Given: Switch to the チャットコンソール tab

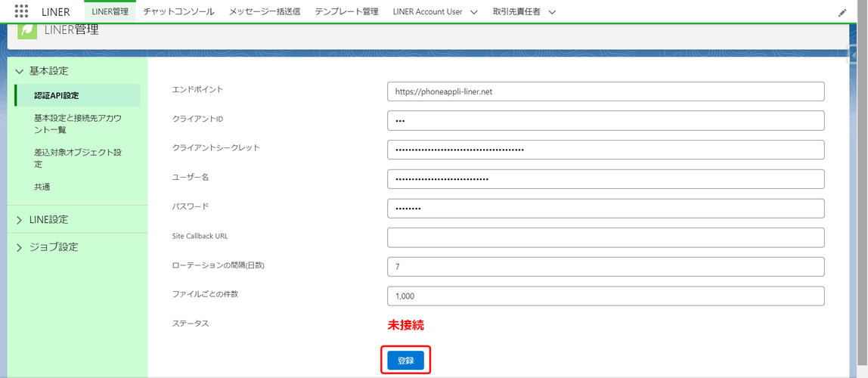Looking at the screenshot, I should (x=178, y=12).
